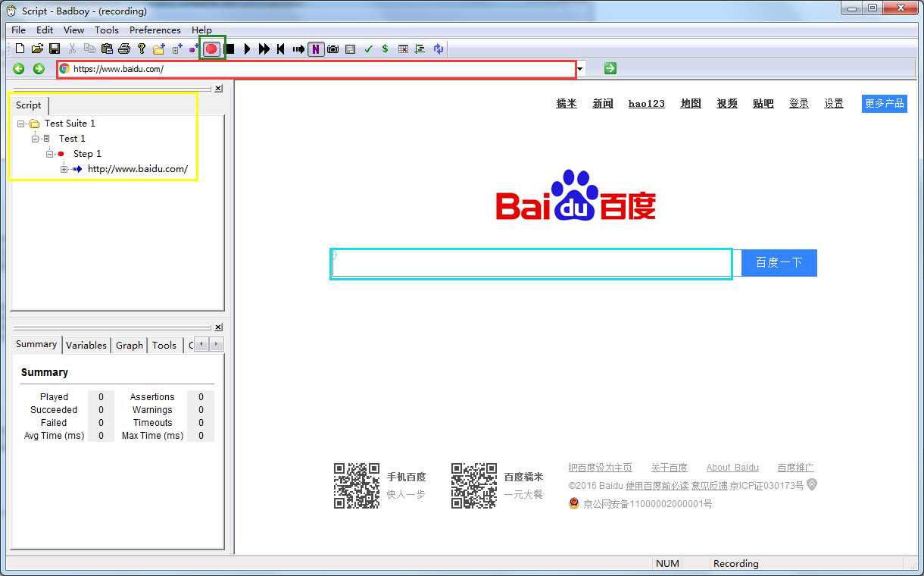Click the Baidu search input box
The width and height of the screenshot is (924, 576).
point(532,263)
